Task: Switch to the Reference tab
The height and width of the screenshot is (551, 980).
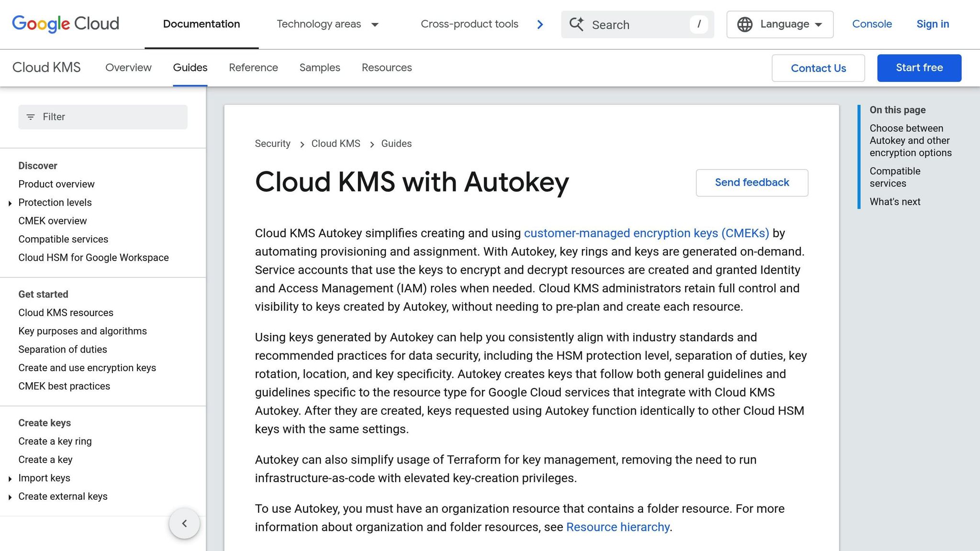Action: tap(253, 67)
